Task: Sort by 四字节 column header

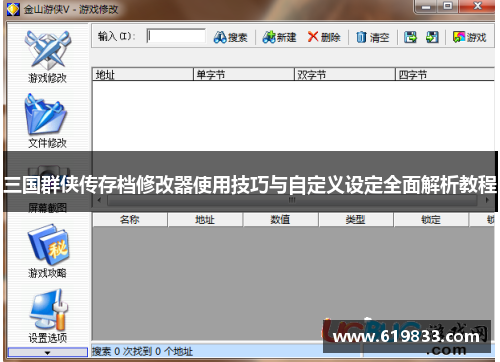Action: 445,74
